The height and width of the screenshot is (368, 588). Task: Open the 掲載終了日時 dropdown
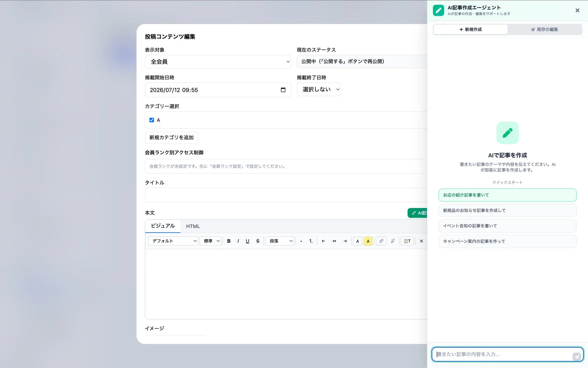click(x=319, y=89)
